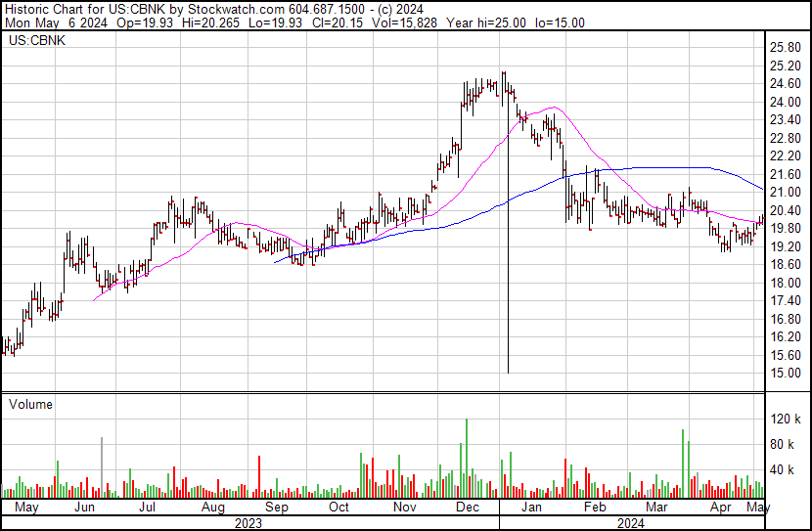Click the peak of the magenta moving average
The image size is (812, 531).
(x=554, y=108)
